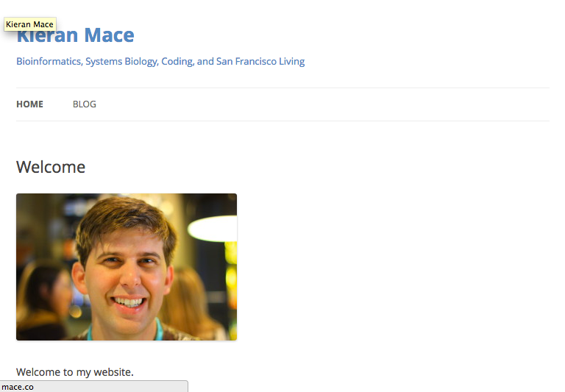
Task: Open the BLOG menu item
Action: (x=85, y=104)
